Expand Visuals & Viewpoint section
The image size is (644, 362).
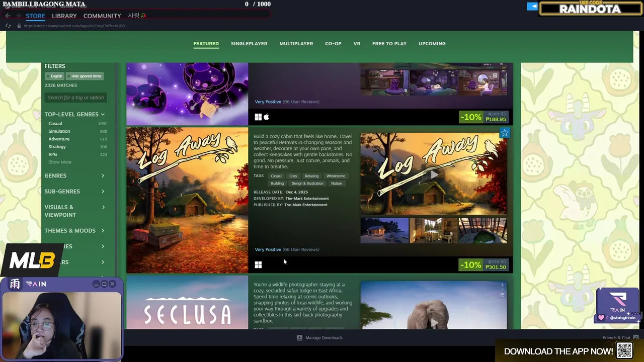74,211
